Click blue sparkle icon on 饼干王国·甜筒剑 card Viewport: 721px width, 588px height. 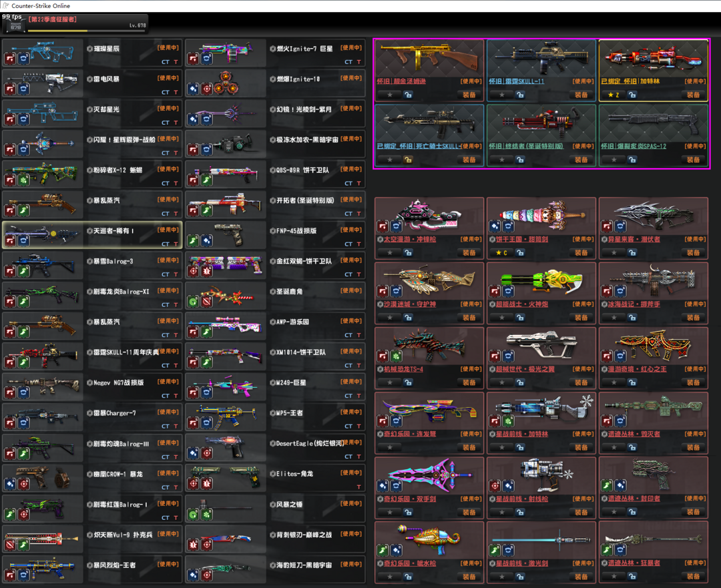click(x=495, y=226)
